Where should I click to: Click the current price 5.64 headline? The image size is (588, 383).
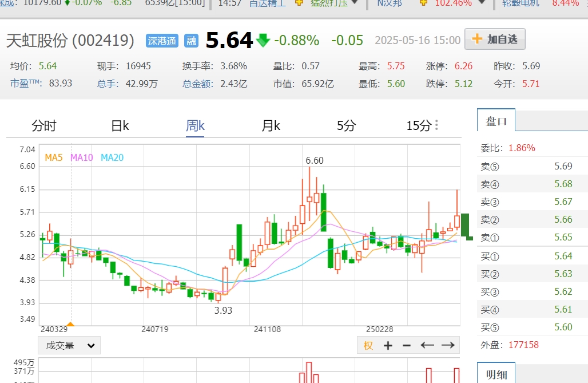[x=229, y=40]
